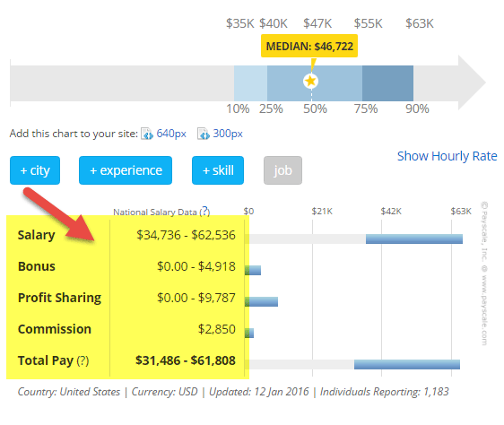
Task: Click Show Hourly Rate link
Action: coord(448,156)
